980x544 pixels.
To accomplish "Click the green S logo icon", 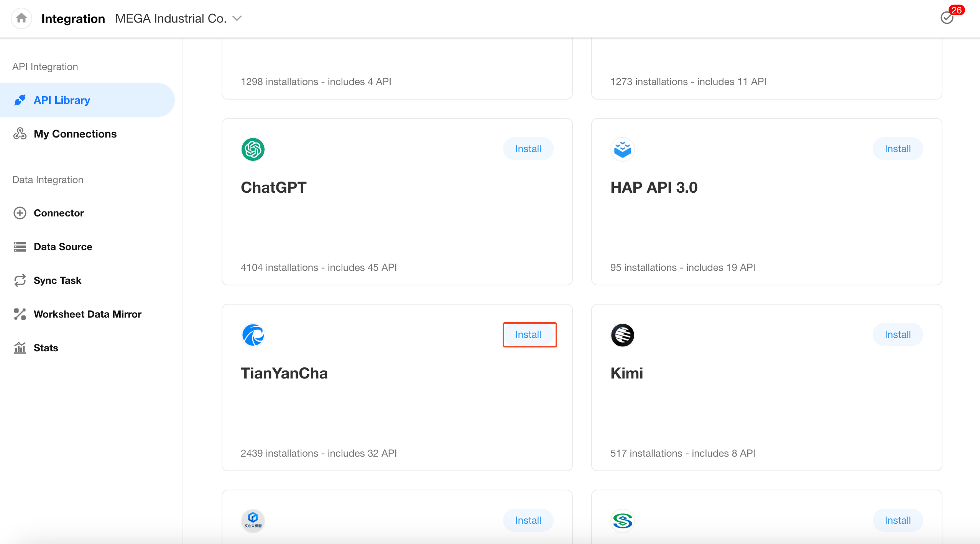I will point(622,521).
